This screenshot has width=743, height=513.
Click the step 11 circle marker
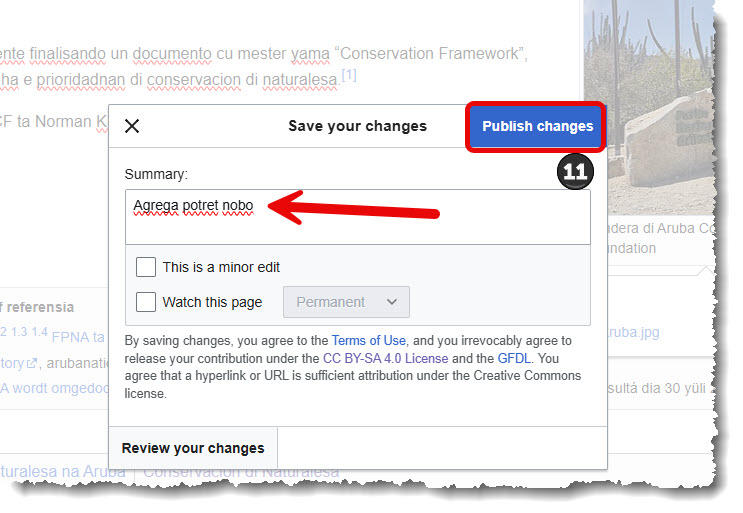pyautogui.click(x=575, y=171)
